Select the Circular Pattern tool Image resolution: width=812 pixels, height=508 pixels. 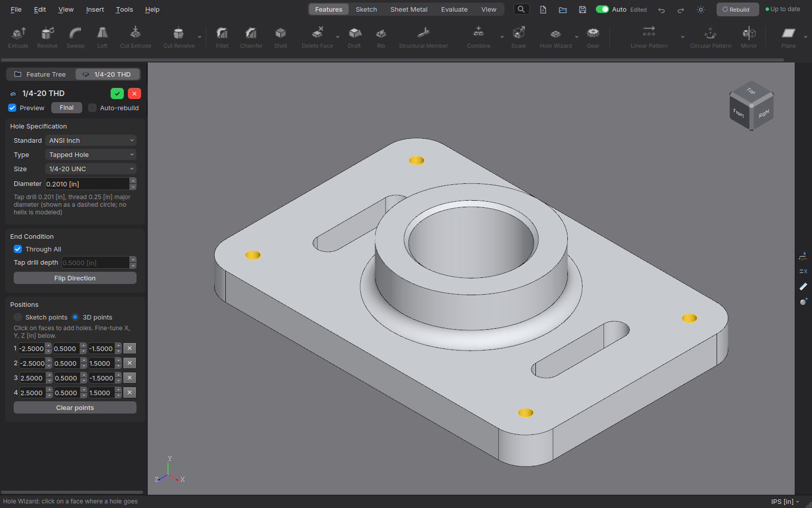(x=710, y=38)
